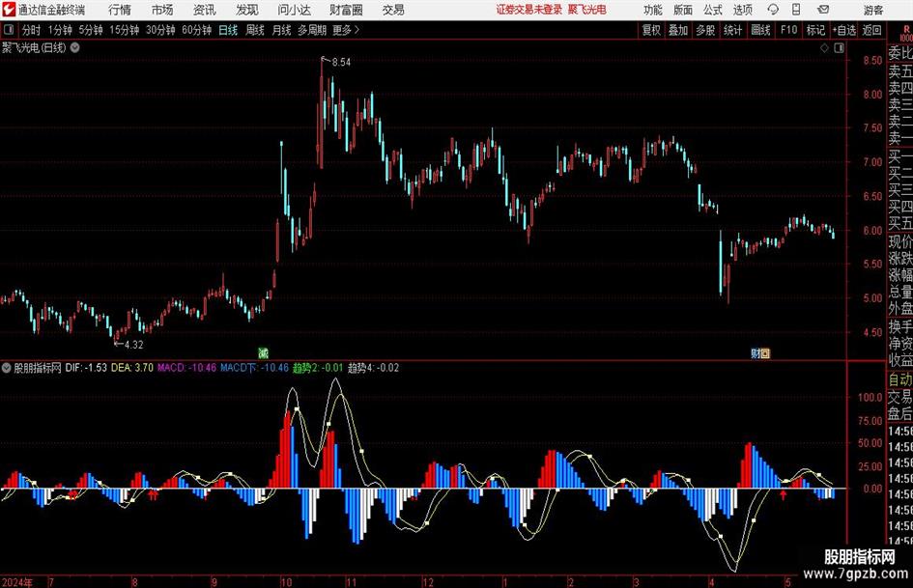Image resolution: width=913 pixels, height=588 pixels.
Task: Click the 趋势4: -0.02 value
Action: coord(373,368)
